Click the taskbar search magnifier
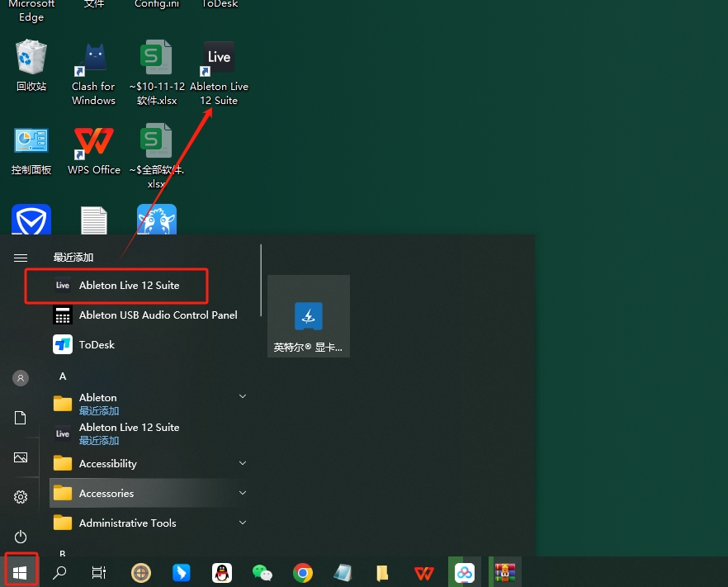 click(x=59, y=572)
